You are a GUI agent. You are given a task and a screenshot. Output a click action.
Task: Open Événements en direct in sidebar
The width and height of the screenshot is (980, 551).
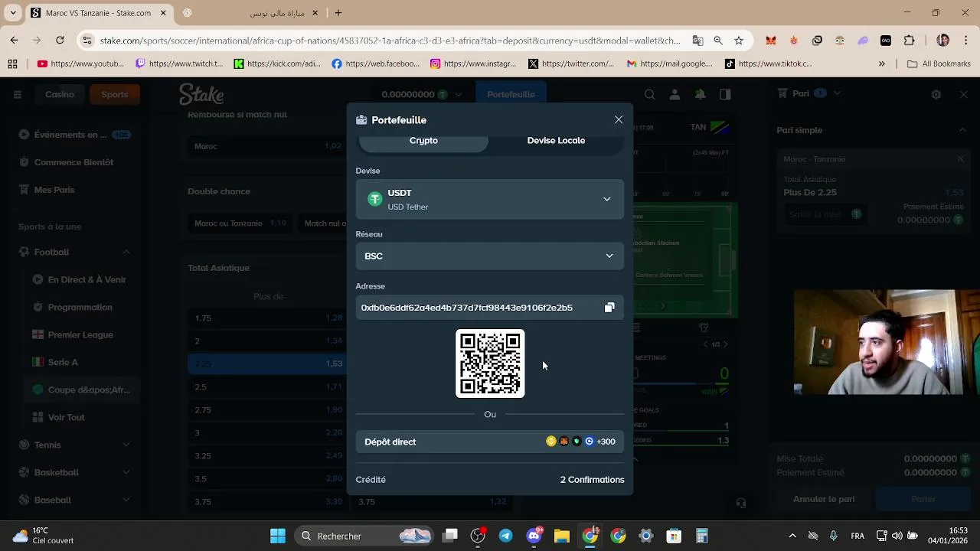[x=74, y=135]
